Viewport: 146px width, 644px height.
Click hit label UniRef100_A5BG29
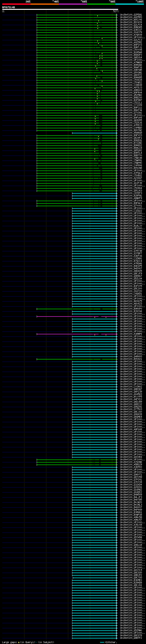point(131,465)
